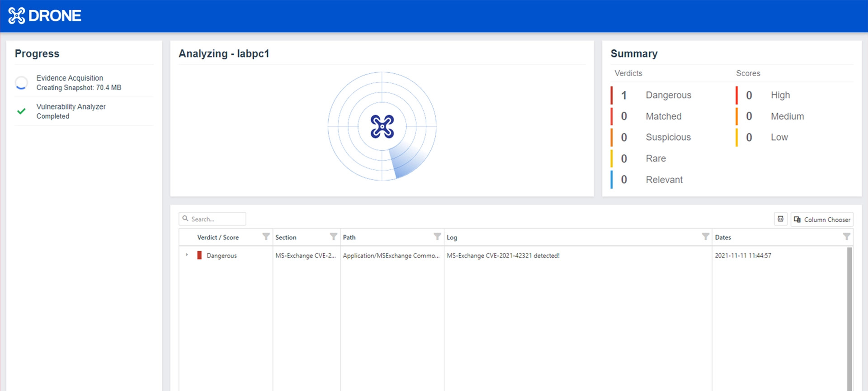Sort by the Log column header

tap(452, 237)
